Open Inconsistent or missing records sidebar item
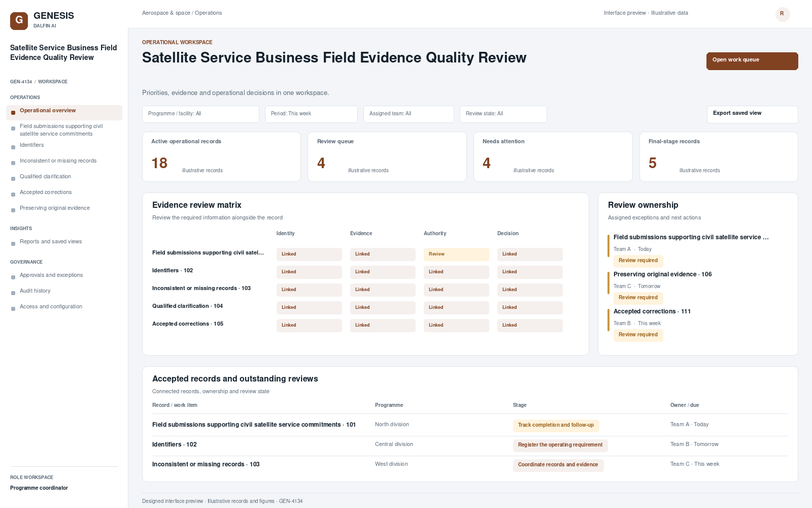This screenshot has width=812, height=508. click(64, 161)
